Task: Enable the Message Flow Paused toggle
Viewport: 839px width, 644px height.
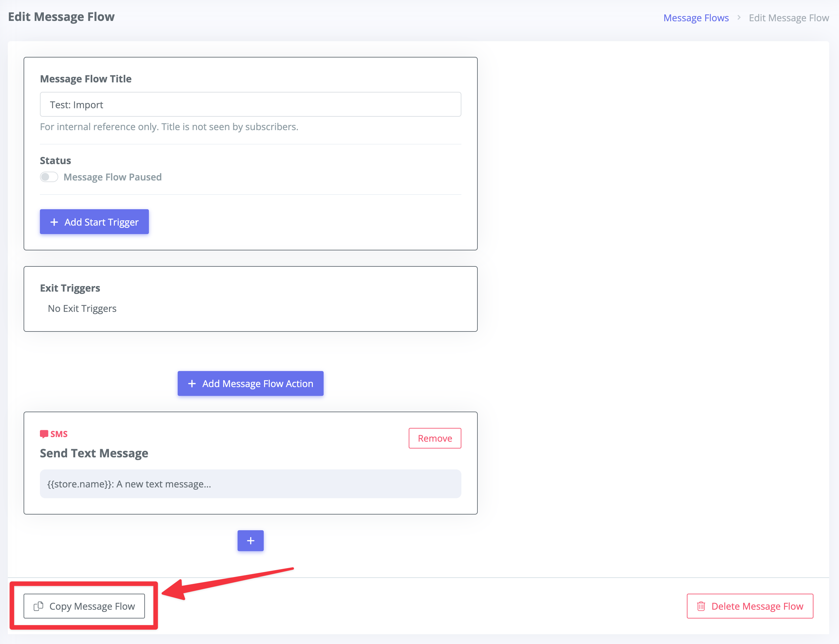Action: click(x=49, y=177)
